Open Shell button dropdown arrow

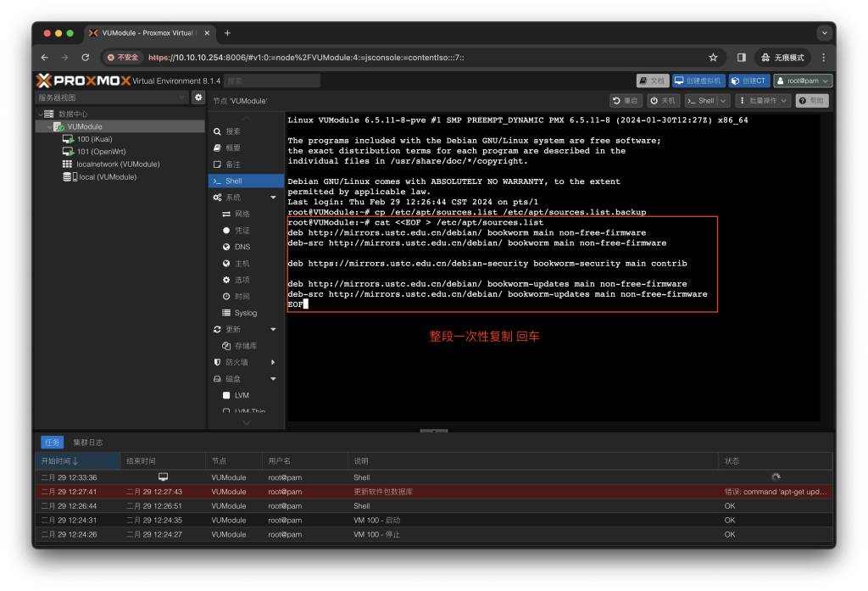click(723, 101)
